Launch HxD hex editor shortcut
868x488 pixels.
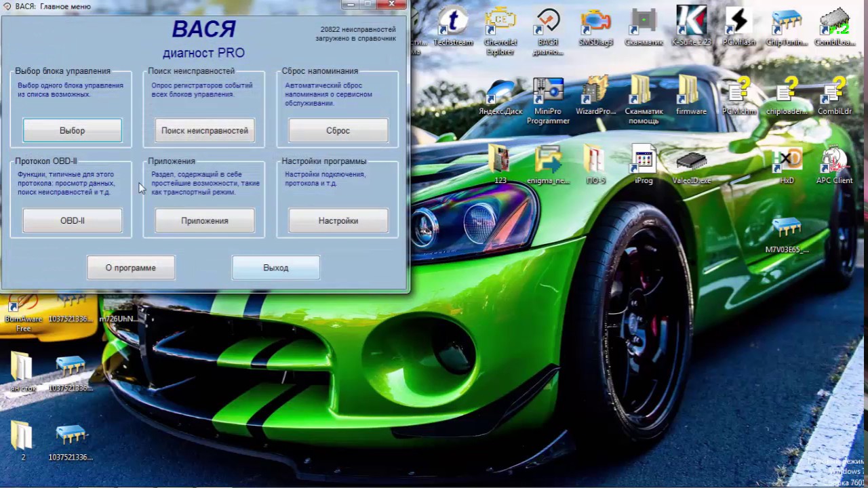(787, 165)
